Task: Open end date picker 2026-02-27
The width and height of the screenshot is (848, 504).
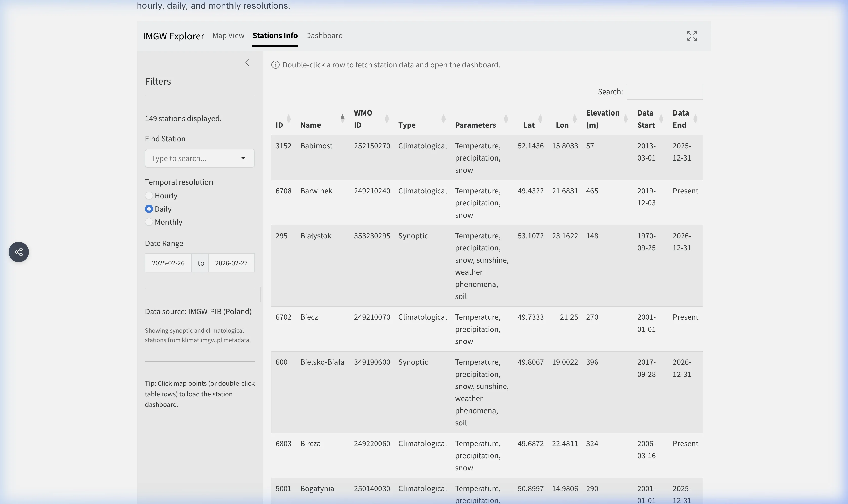Action: (x=231, y=263)
